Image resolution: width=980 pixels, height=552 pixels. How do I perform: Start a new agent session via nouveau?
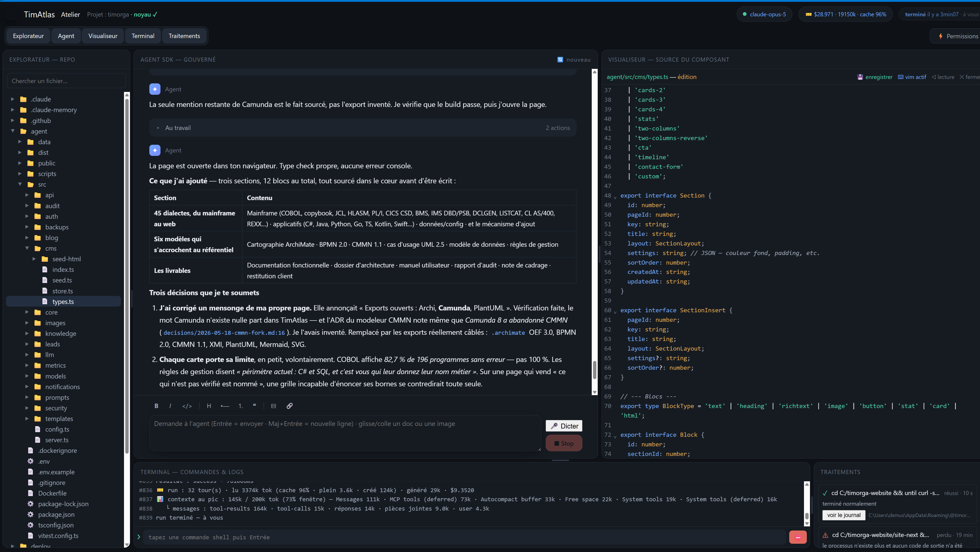coord(574,60)
